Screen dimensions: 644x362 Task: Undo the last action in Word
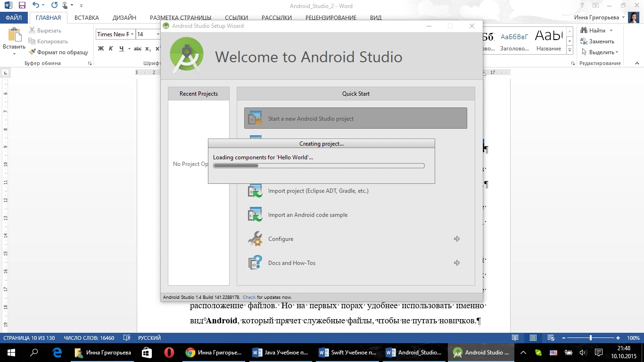pyautogui.click(x=36, y=6)
